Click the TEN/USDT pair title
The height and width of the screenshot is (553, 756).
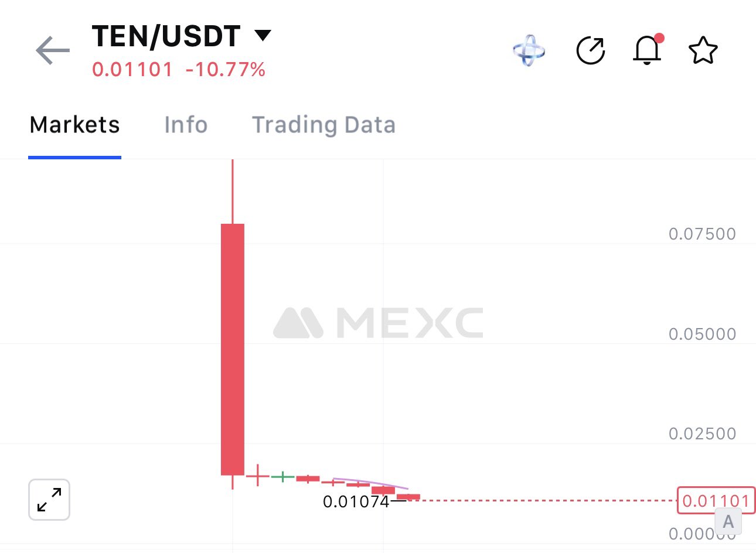(166, 36)
